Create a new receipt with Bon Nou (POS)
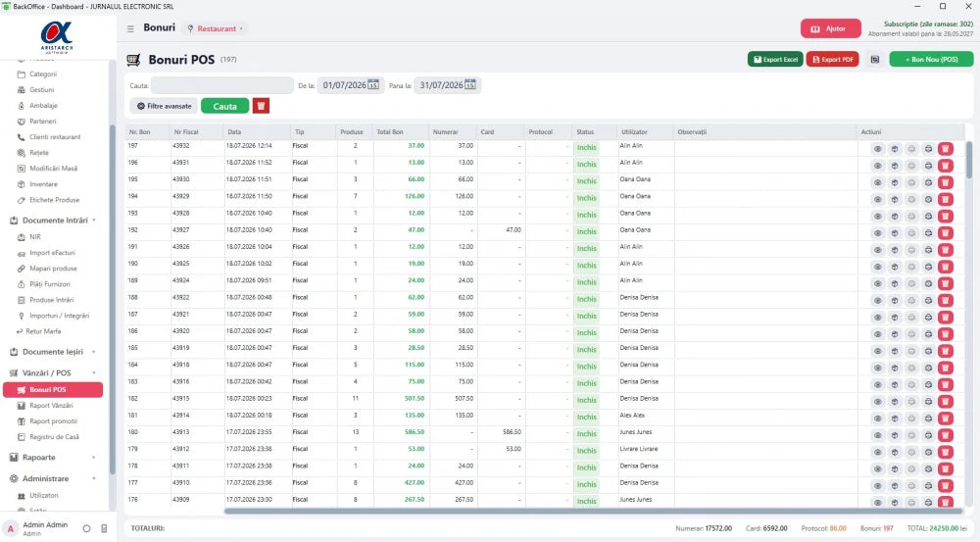The image size is (980, 542). (x=931, y=60)
